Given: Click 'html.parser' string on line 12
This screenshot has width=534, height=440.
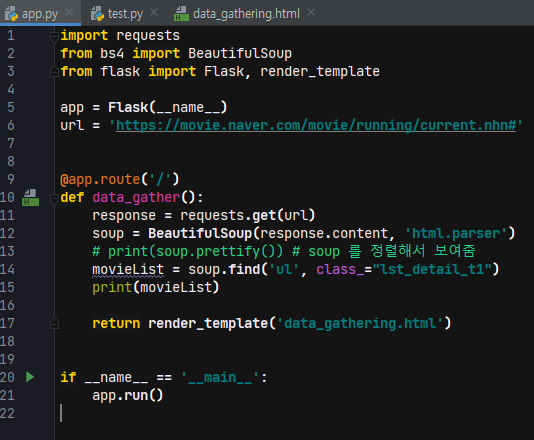Looking at the screenshot, I should coord(456,233).
